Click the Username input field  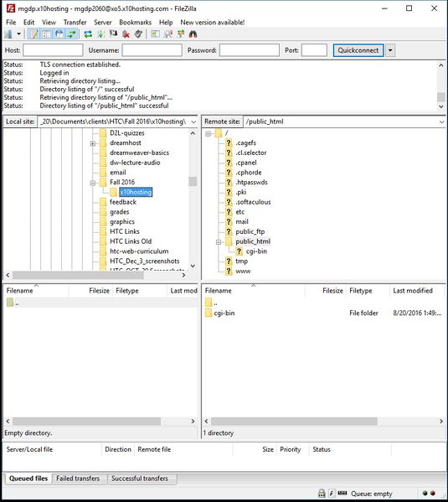point(152,50)
